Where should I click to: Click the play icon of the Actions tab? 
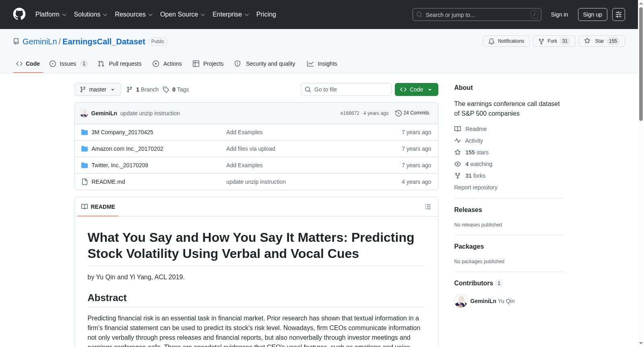(156, 64)
